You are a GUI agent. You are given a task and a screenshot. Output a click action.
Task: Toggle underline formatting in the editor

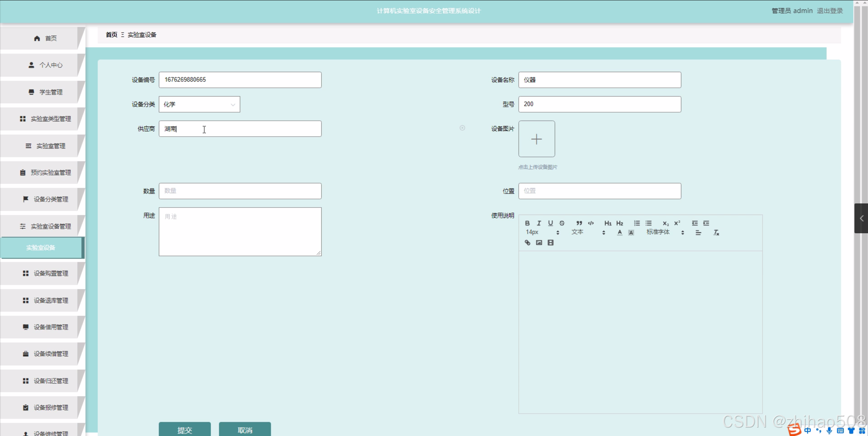(x=550, y=223)
